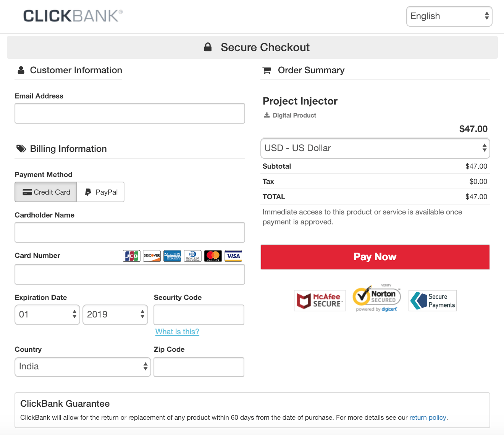504x435 pixels.
Task: Click the Discover card icon
Action: point(152,256)
